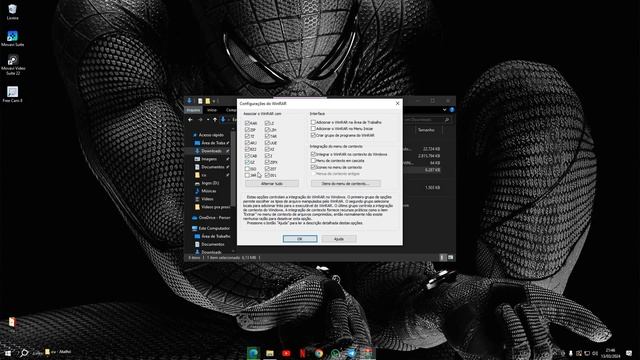Toggle the ZIP association checkbox
This screenshot has height=360, width=640.
click(247, 129)
